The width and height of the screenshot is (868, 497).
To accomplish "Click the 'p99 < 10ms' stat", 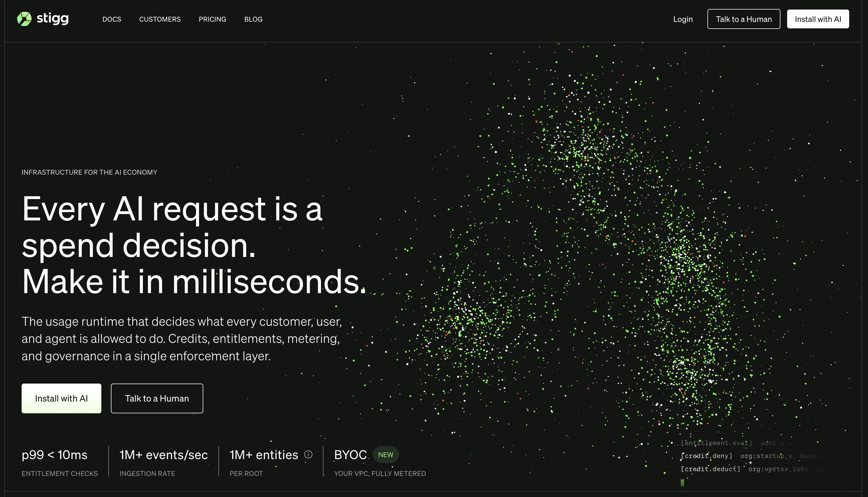I will [x=54, y=455].
